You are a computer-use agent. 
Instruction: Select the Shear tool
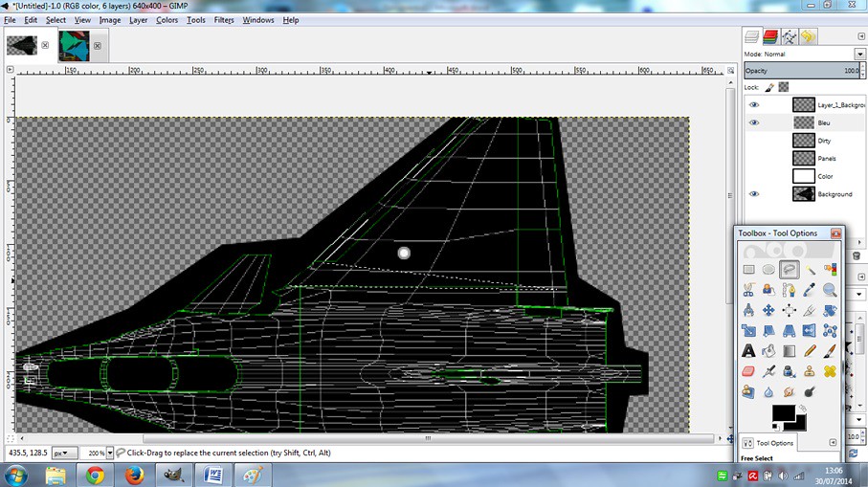768,330
